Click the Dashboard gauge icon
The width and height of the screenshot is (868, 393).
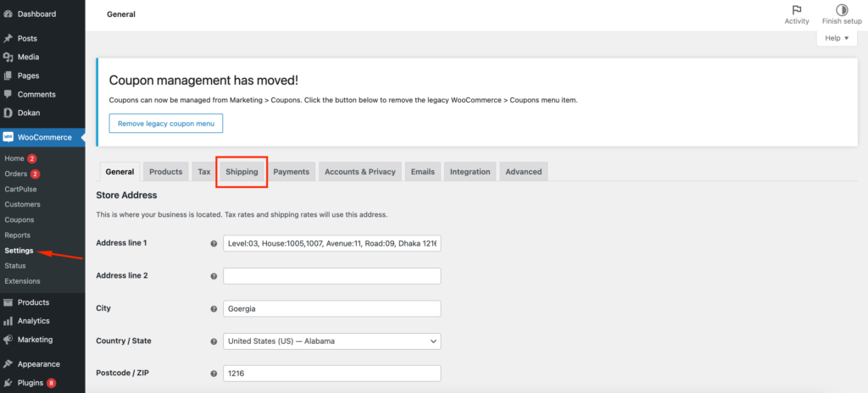pos(8,14)
